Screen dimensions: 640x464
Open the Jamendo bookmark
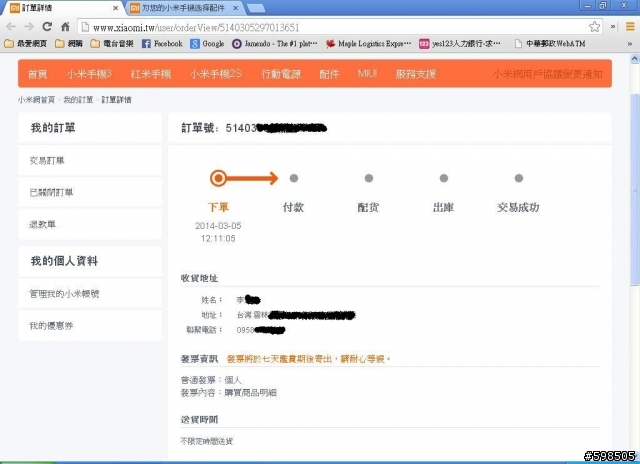pos(275,44)
